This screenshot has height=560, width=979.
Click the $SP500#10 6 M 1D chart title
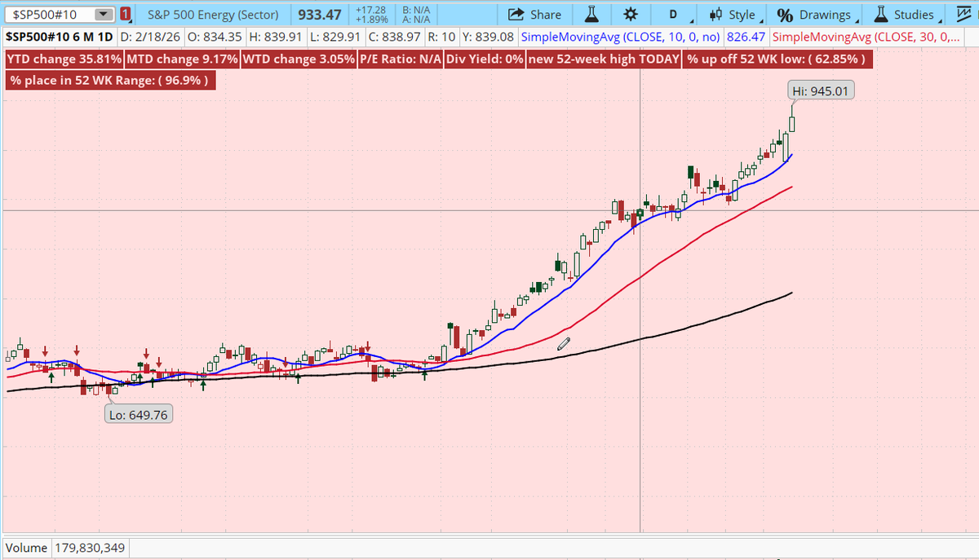coord(59,37)
